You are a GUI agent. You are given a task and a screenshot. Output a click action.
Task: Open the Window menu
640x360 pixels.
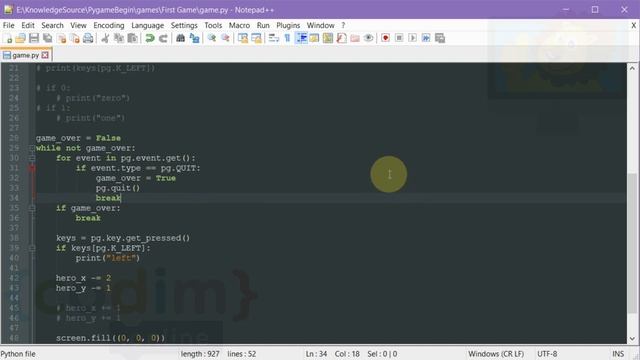click(321, 25)
